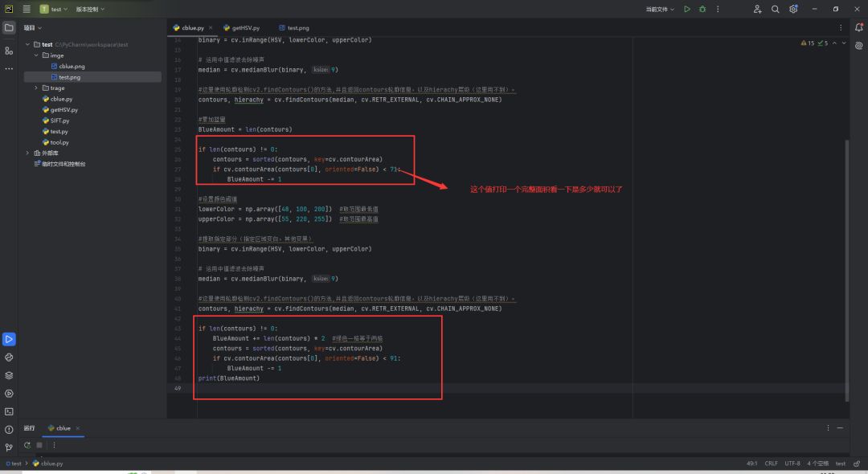Rerun cblue in the Run panel
Viewport: 868px width, 474px height.
tap(27, 444)
